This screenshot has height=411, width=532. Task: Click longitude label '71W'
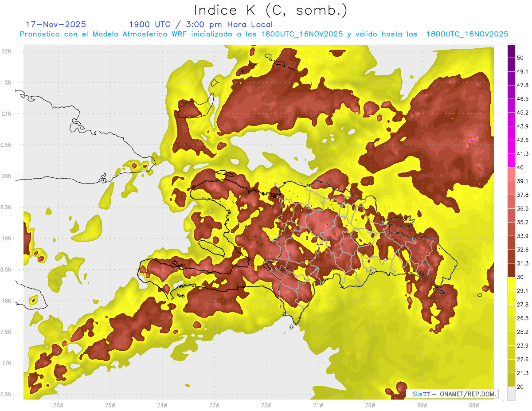tap(318, 405)
